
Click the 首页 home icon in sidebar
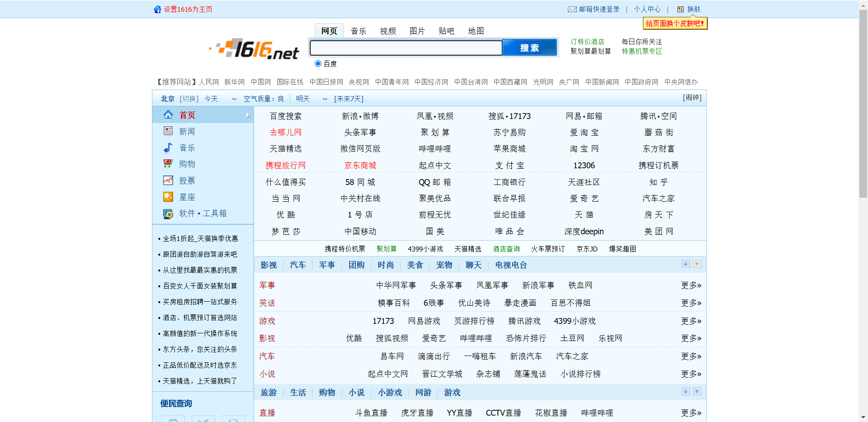pyautogui.click(x=168, y=115)
